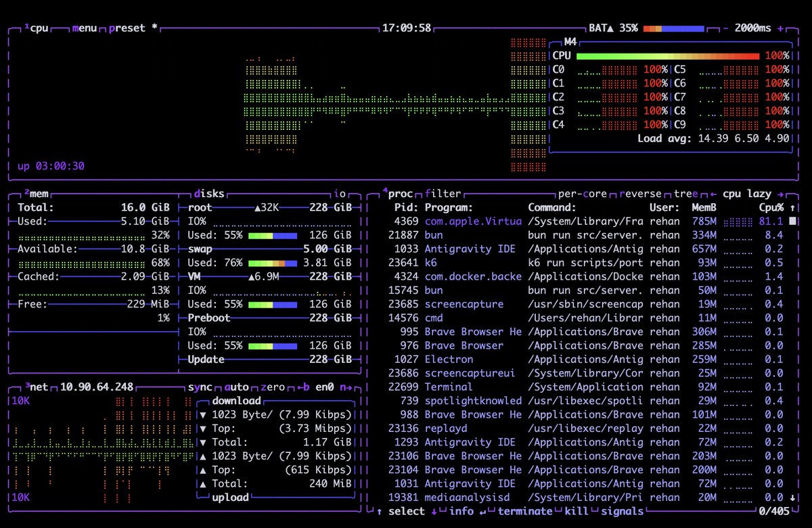
Task: Terminate the selected process
Action: (525, 511)
